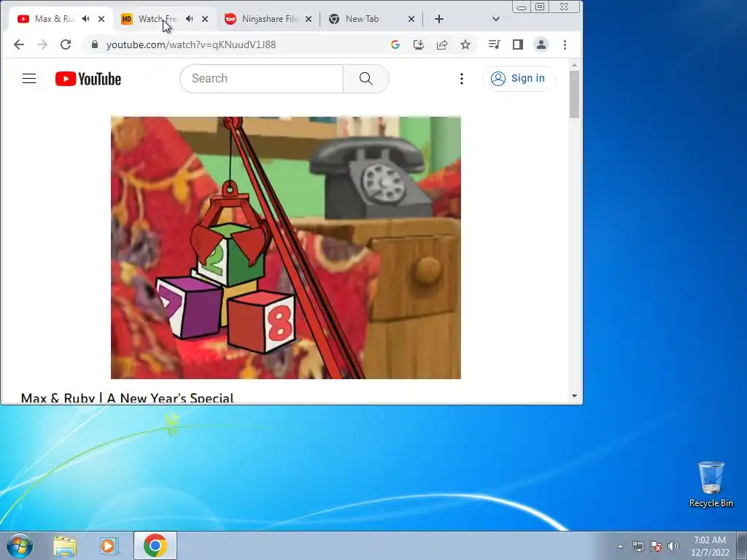Click Show desktop button at taskbar end
747x560 pixels.
point(742,545)
